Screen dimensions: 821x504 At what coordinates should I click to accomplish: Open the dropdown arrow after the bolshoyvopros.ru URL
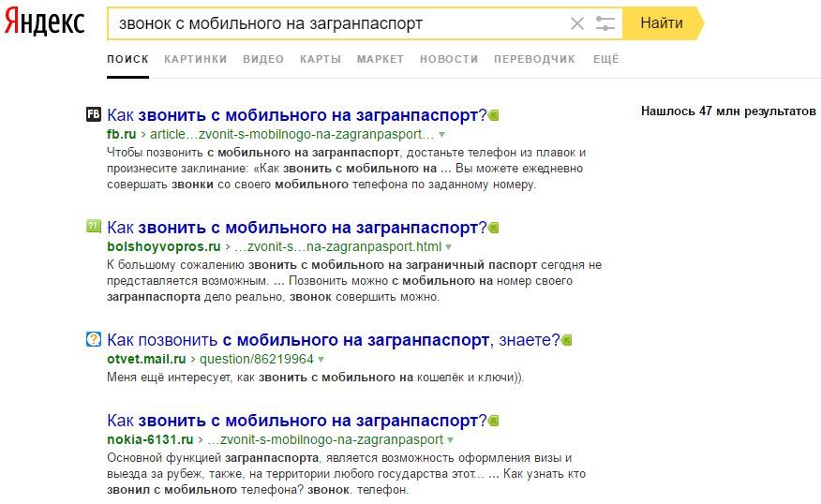coord(449,247)
